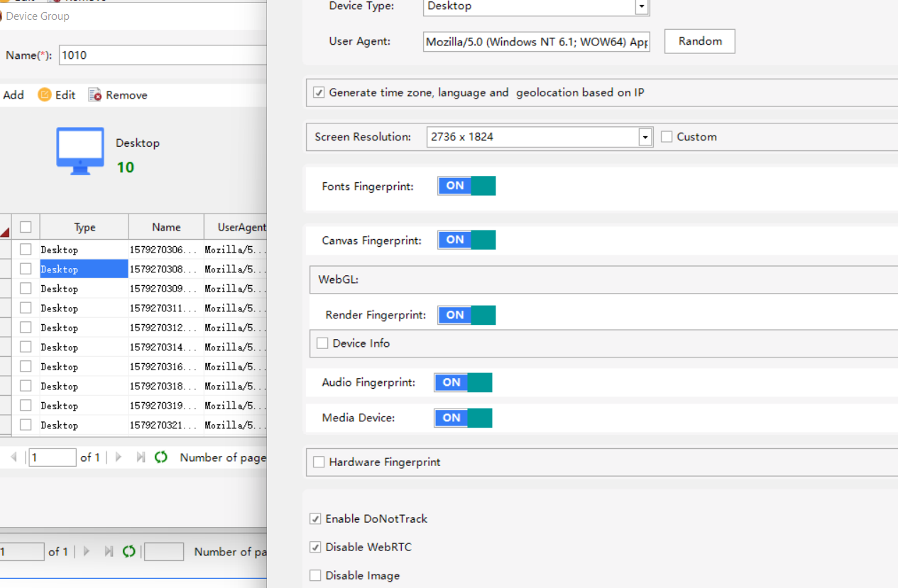Screen dimensions: 898x588
Task: Click the Name cell 1579270312...
Action: click(x=166, y=327)
